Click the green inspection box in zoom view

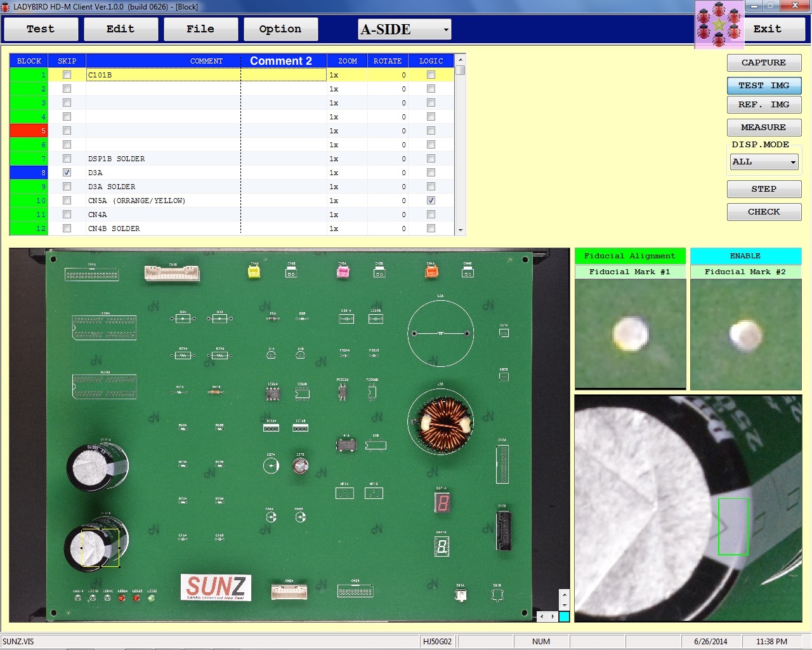(x=733, y=527)
